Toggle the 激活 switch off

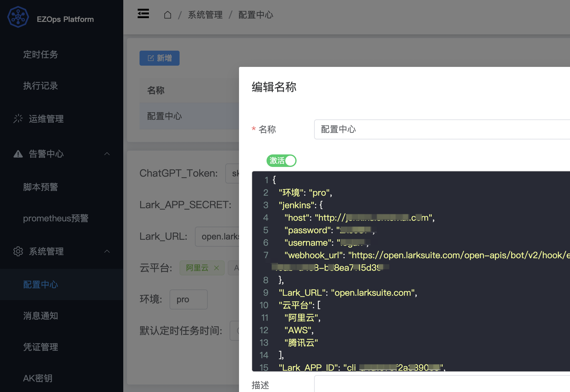click(281, 161)
